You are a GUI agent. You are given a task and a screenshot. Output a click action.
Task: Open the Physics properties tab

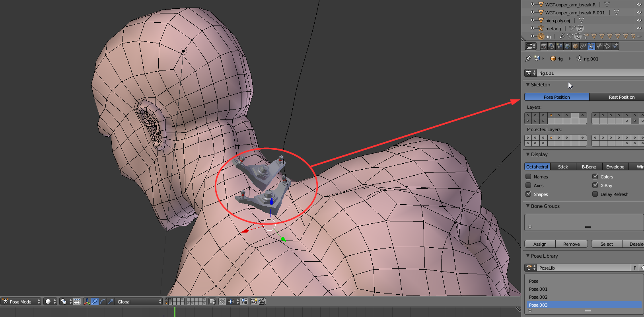click(615, 46)
